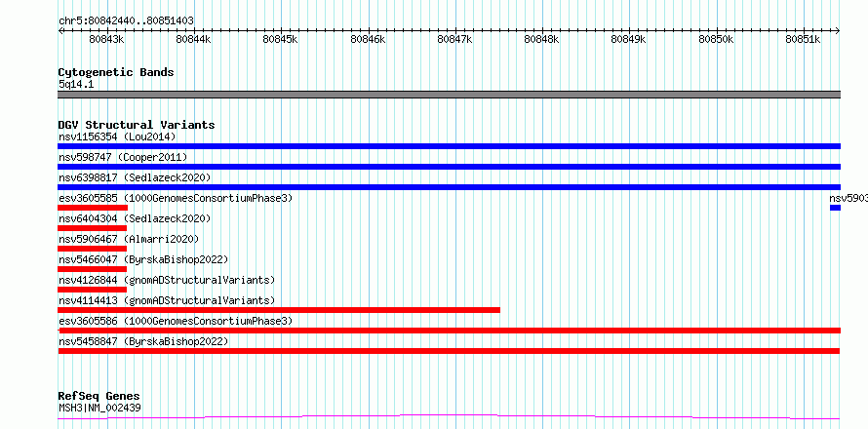Click the MSH3 gene magenta track line
Image resolution: width=868 pixels, height=429 pixels.
coord(449,417)
